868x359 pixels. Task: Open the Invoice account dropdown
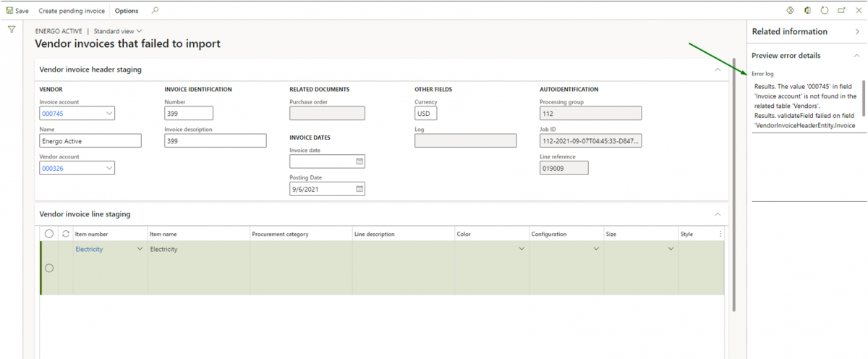pos(109,114)
